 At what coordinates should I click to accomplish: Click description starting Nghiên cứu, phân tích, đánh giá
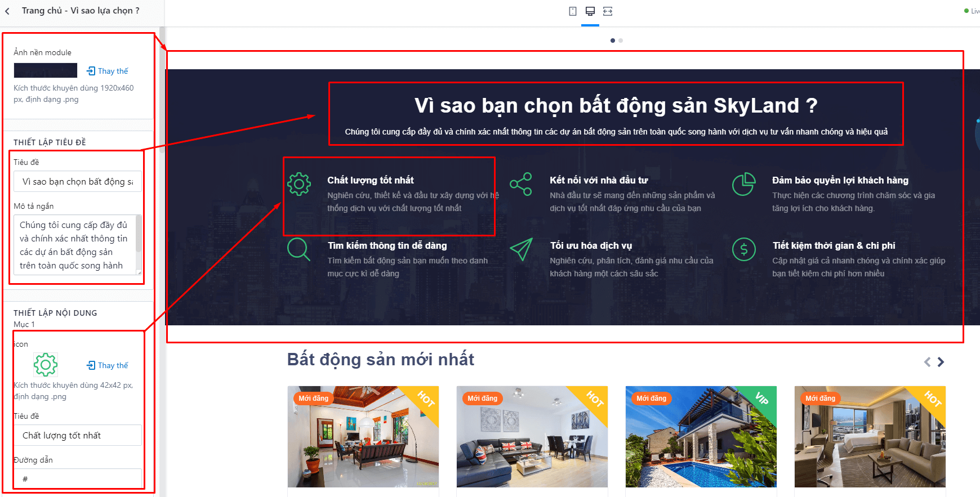631,267
